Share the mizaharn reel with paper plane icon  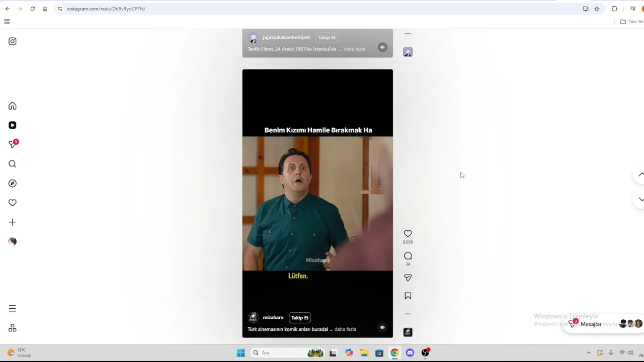(x=408, y=278)
